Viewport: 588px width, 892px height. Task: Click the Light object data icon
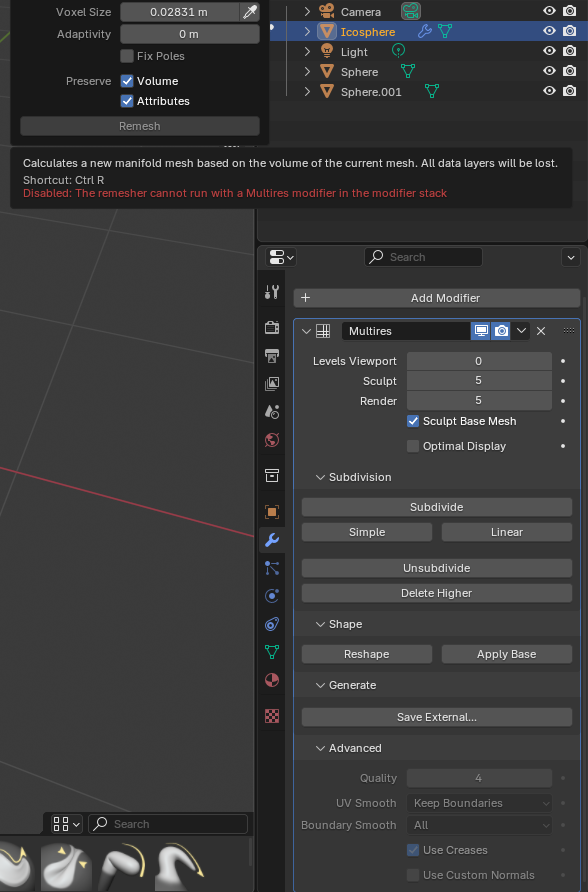[399, 51]
